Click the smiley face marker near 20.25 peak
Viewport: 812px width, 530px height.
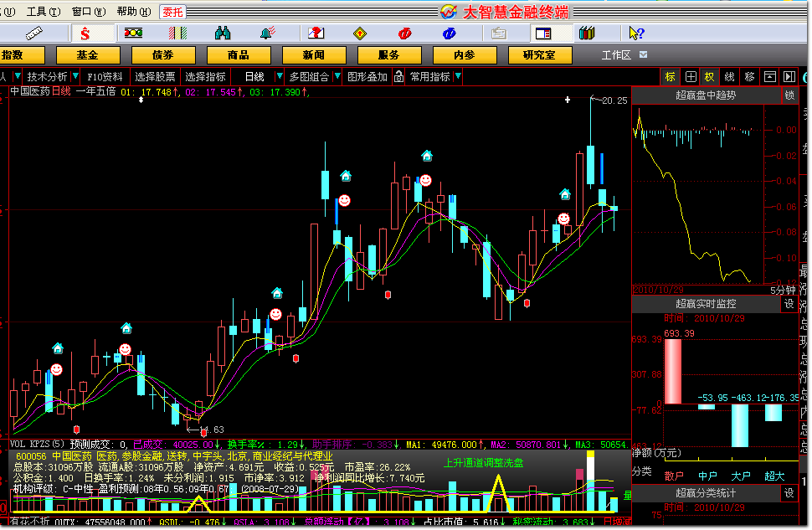[563, 219]
